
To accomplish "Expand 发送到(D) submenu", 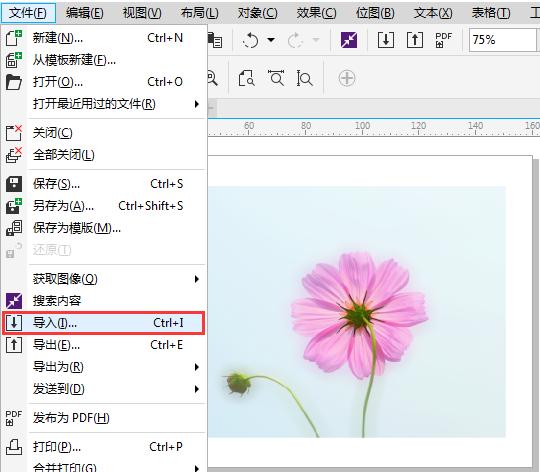I will 104,389.
